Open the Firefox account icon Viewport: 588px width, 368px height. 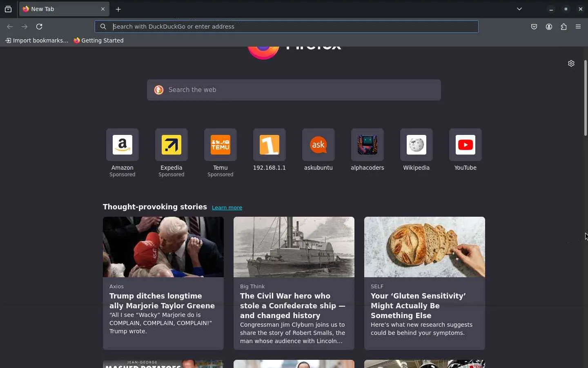coord(549,27)
